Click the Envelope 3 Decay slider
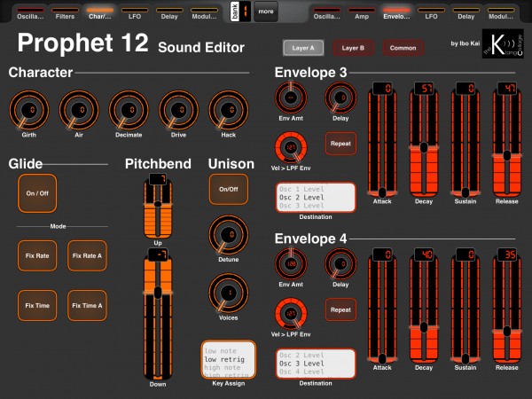Viewport: 532px width, 399px height. pos(424,140)
